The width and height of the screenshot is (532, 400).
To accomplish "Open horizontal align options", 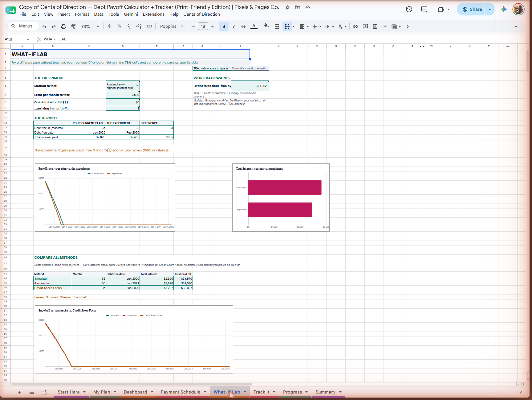I will [x=304, y=27].
